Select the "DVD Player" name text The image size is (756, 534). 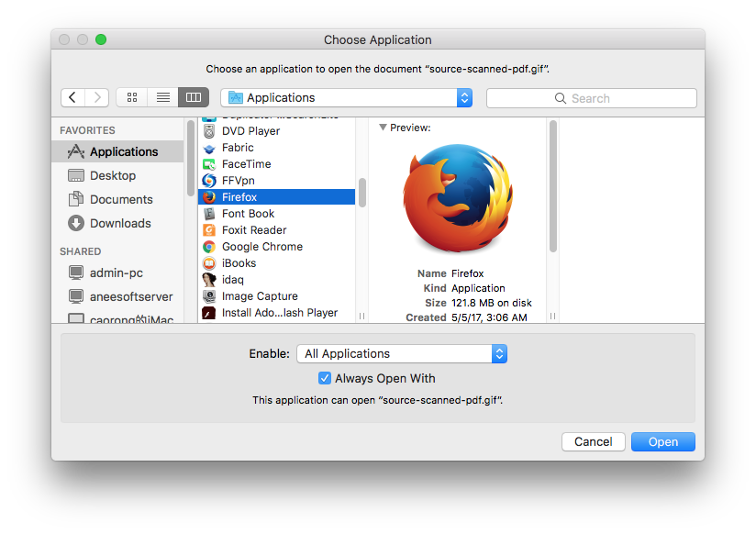pyautogui.click(x=250, y=131)
